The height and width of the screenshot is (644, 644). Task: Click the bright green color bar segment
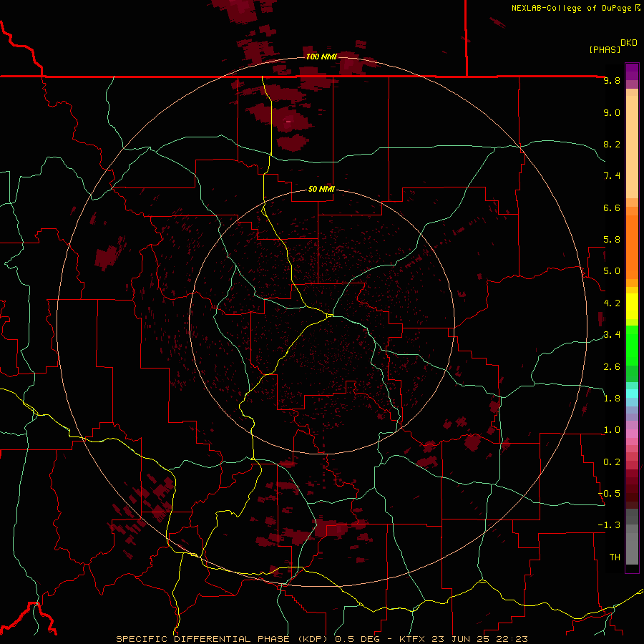tap(632, 345)
